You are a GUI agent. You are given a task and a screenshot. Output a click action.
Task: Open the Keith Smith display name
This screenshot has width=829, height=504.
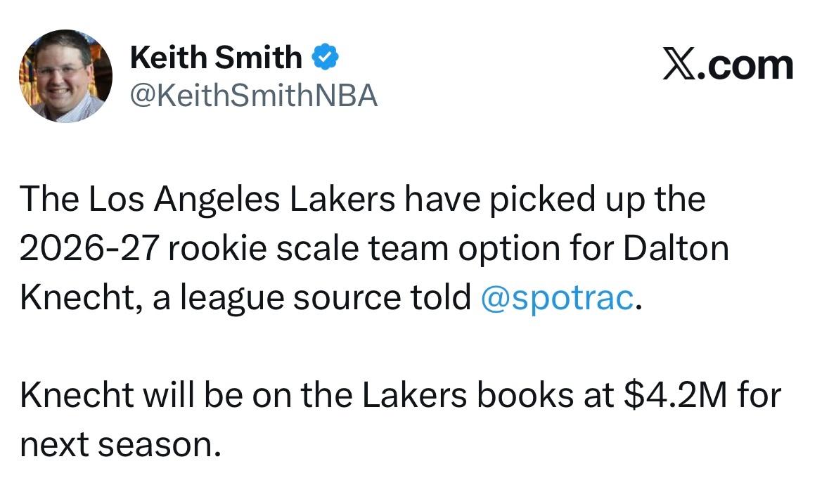tap(215, 57)
